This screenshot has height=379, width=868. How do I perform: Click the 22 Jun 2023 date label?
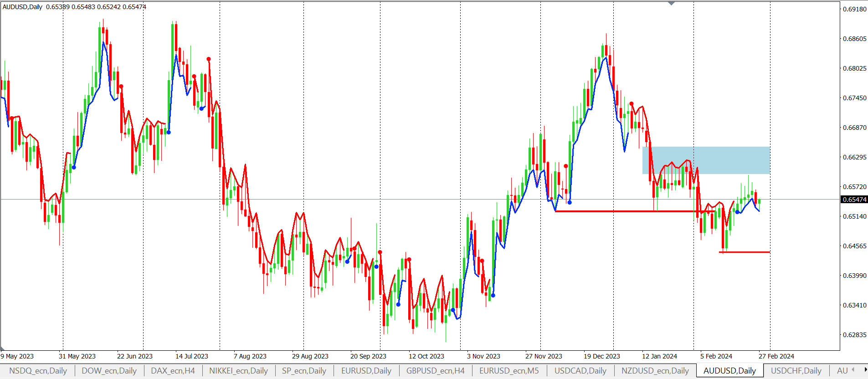point(135,356)
